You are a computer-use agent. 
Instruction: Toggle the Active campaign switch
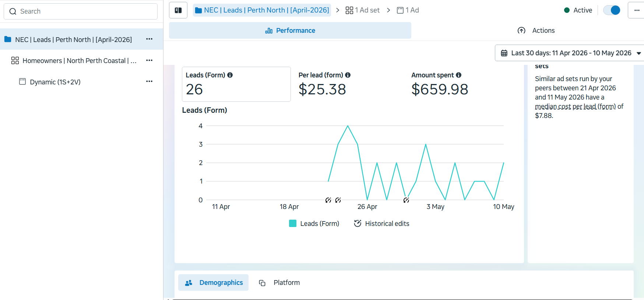pos(612,10)
